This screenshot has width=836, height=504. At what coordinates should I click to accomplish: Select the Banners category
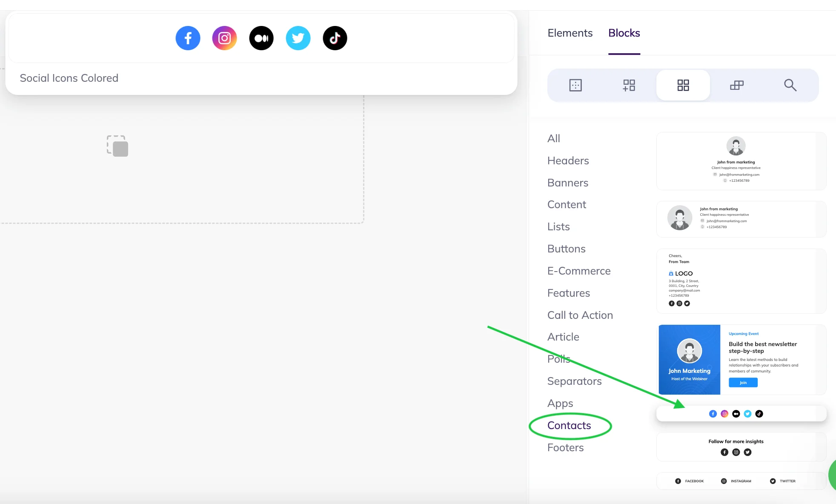[x=568, y=183]
